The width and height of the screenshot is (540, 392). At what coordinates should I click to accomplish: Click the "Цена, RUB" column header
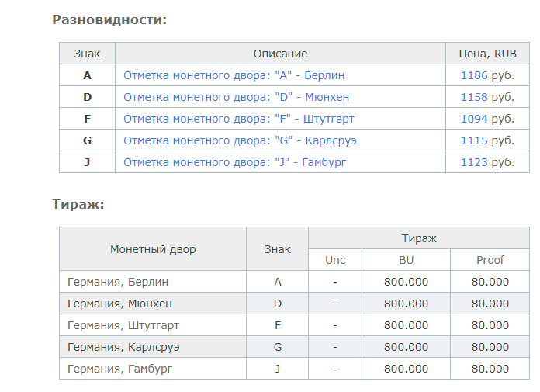pyautogui.click(x=487, y=54)
